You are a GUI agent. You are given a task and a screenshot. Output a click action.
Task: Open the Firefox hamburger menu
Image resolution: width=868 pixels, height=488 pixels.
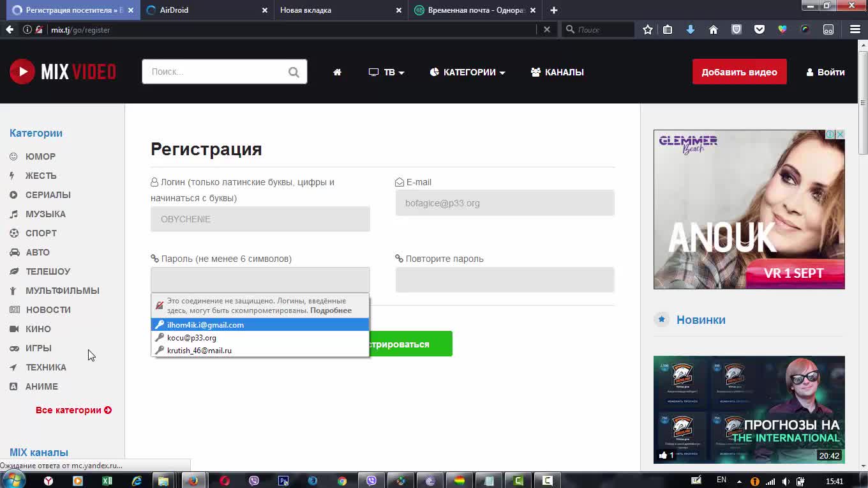855,29
